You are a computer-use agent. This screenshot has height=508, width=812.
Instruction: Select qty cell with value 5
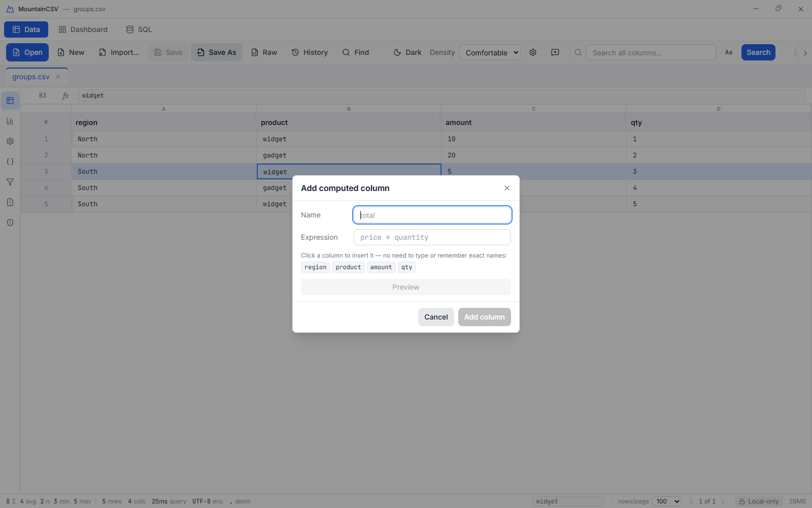tap(719, 204)
